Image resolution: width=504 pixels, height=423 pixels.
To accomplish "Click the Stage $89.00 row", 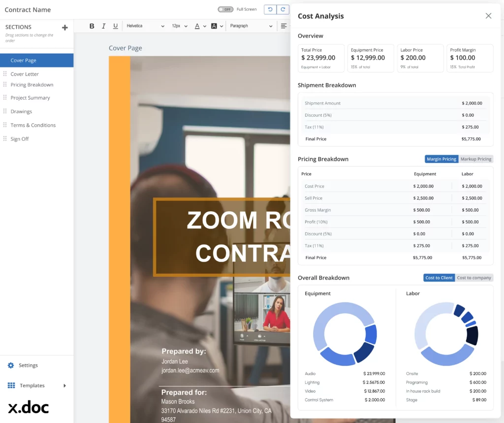I will point(446,400).
